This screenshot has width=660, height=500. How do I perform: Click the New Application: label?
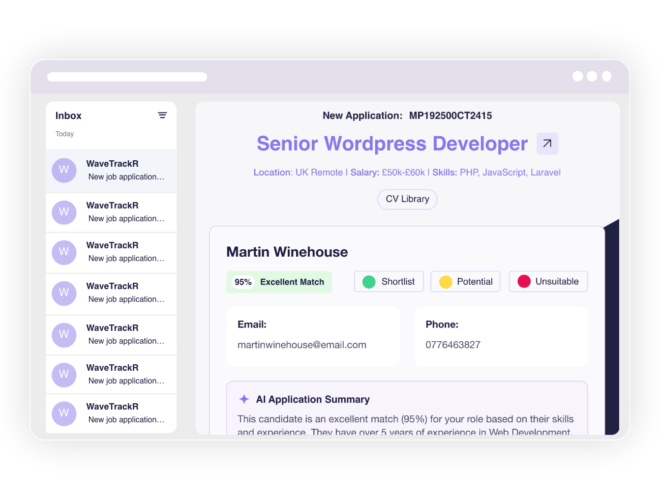(362, 116)
